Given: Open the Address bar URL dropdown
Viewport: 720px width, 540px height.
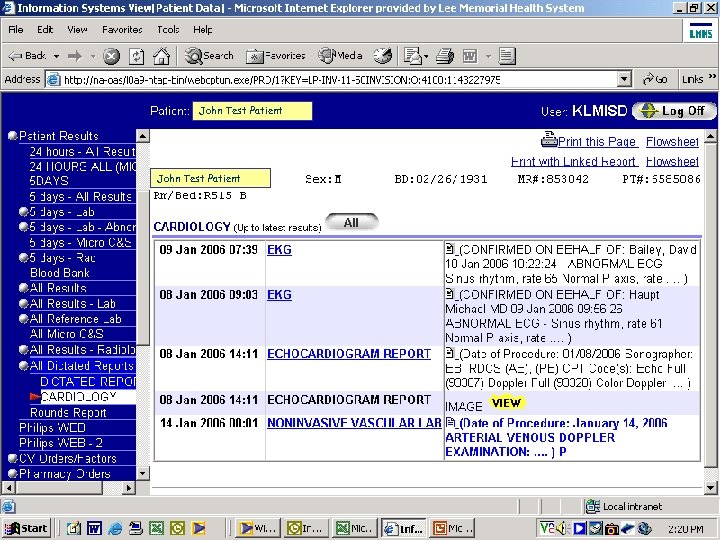Looking at the screenshot, I should pos(623,79).
